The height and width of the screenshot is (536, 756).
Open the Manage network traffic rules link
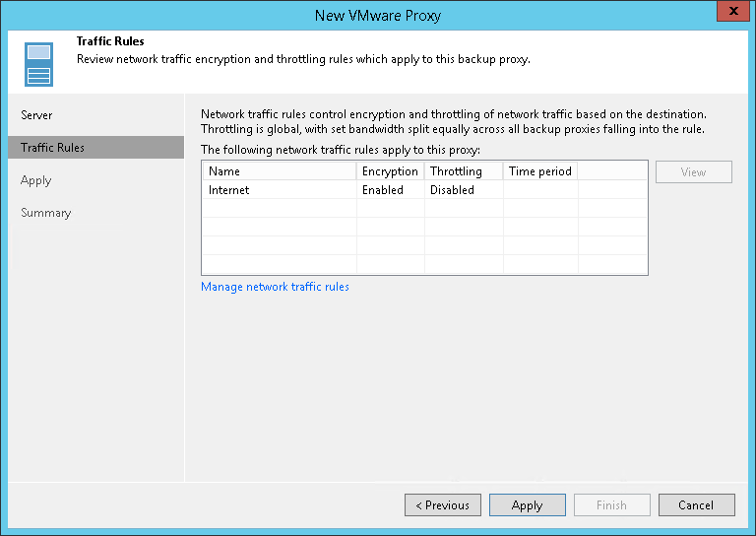coord(275,287)
